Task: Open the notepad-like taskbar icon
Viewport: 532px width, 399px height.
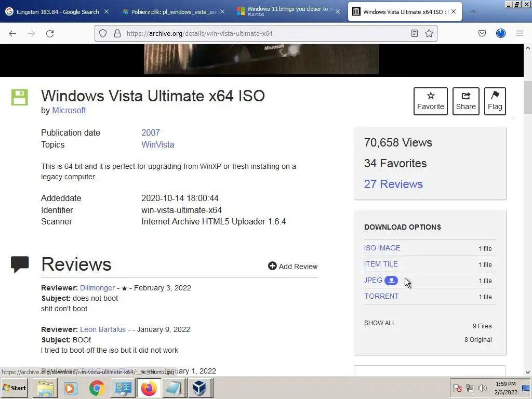Action: pyautogui.click(x=174, y=388)
